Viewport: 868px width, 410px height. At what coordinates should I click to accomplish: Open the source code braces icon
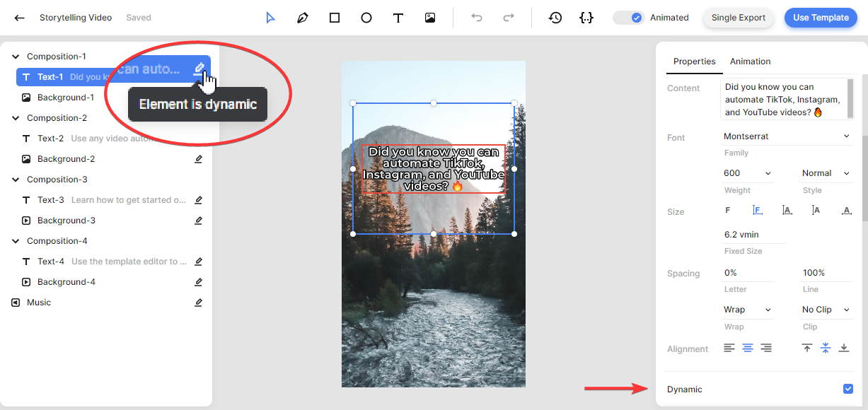(x=586, y=18)
